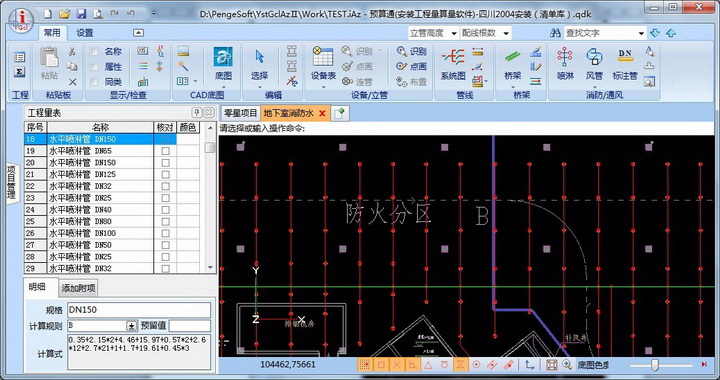Click the 桥架 cable tray button
The image size is (720, 380).
pyautogui.click(x=512, y=64)
